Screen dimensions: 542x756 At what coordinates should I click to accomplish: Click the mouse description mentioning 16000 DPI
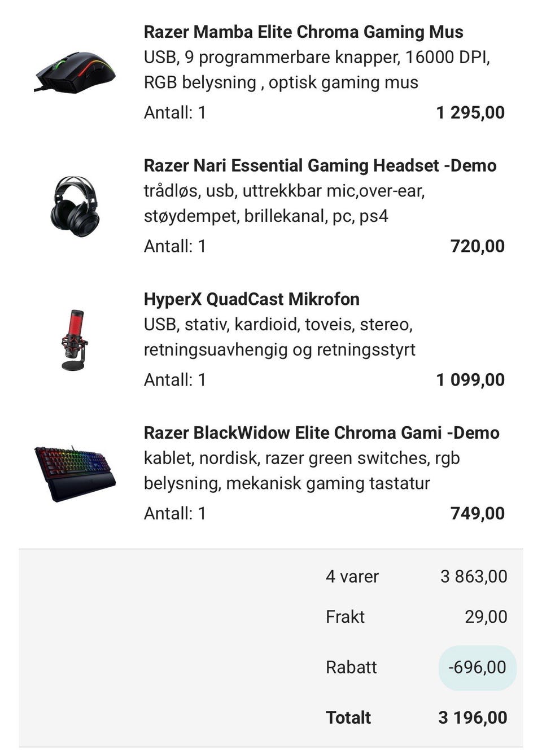point(316,69)
